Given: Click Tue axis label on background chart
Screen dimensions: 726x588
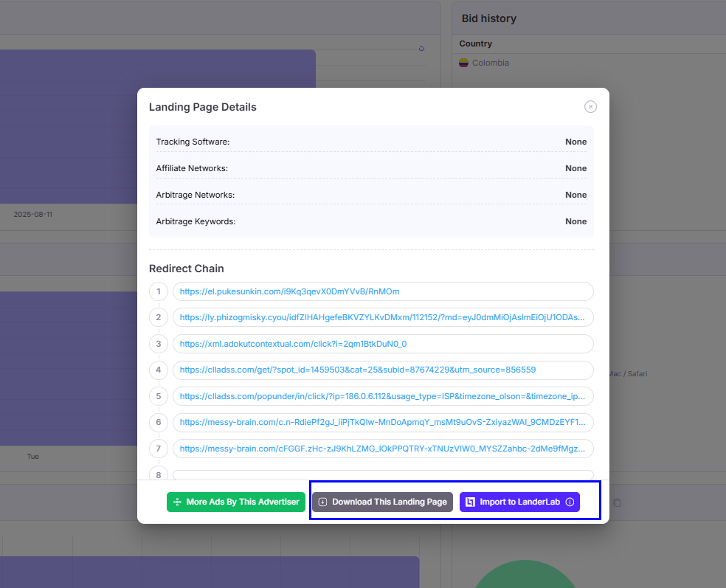Looking at the screenshot, I should coord(33,457).
